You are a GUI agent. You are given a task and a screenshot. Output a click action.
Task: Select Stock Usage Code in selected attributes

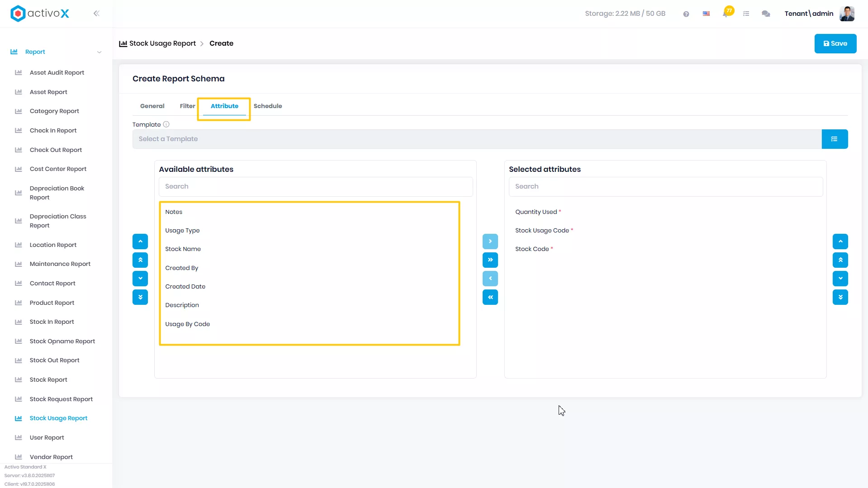pos(542,231)
